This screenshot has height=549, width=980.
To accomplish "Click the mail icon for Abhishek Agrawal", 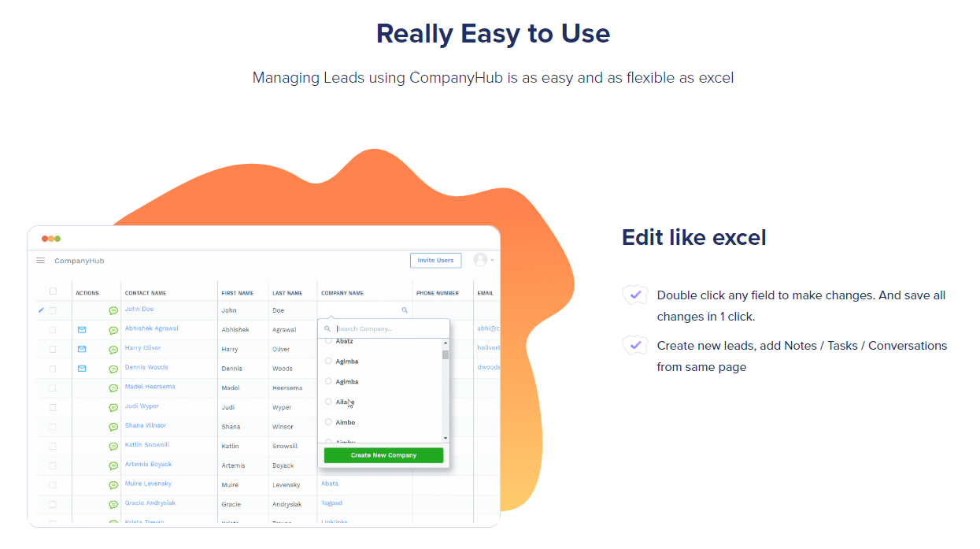I will [x=82, y=330].
